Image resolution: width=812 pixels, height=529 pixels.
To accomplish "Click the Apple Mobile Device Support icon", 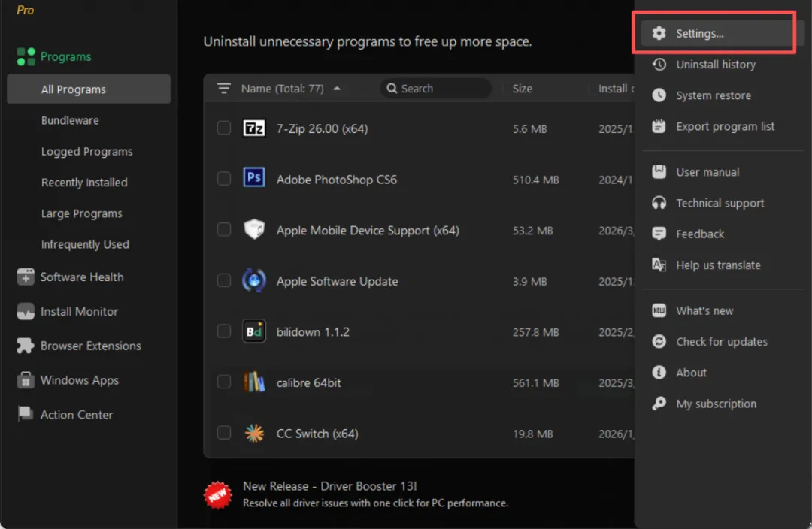I will pos(254,229).
